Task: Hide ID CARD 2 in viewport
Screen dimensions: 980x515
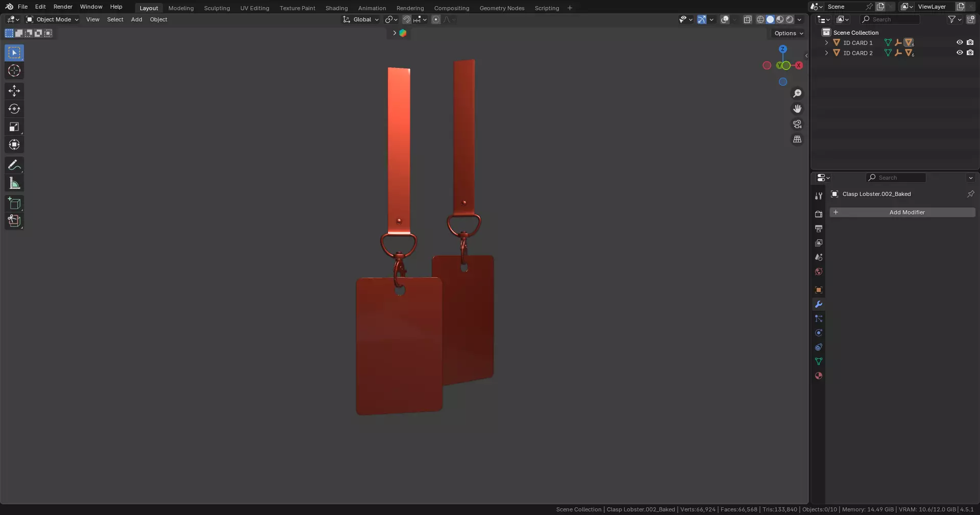Action: coord(960,53)
